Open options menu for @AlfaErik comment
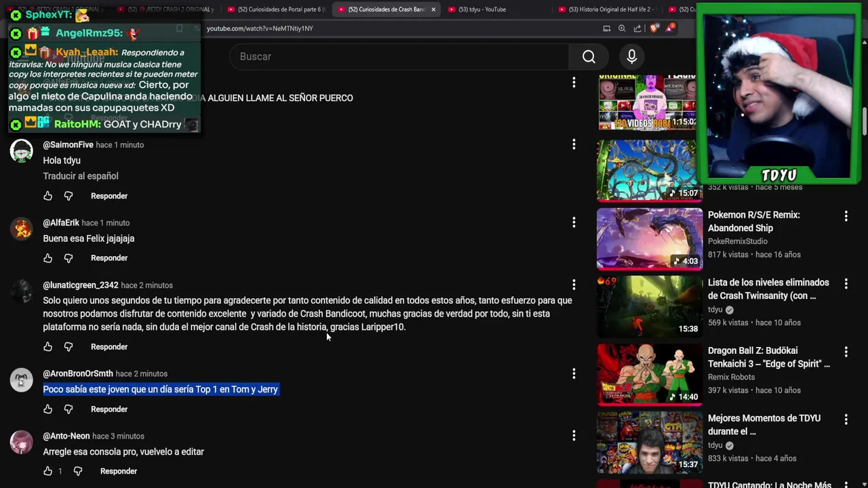This screenshot has height=488, width=868. (x=574, y=222)
